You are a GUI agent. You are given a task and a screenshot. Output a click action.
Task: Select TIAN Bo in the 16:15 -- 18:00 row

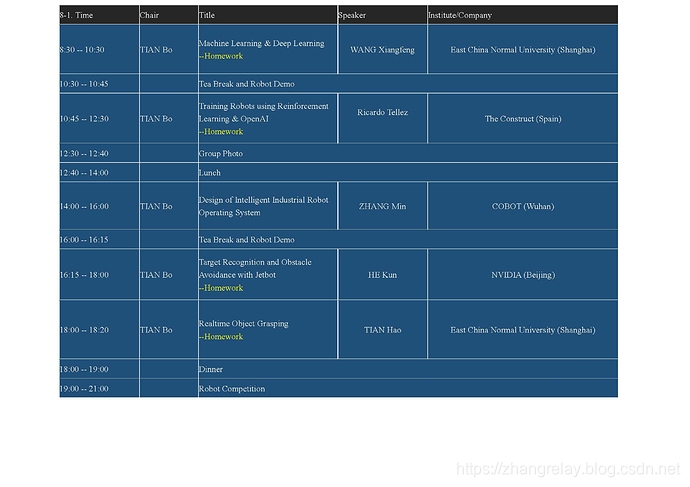[x=156, y=275]
